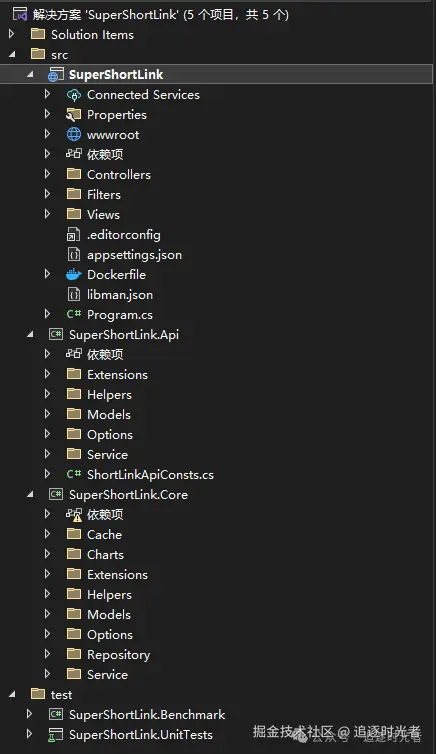Click the Connected Services cloud icon
The height and width of the screenshot is (754, 436).
(74, 95)
